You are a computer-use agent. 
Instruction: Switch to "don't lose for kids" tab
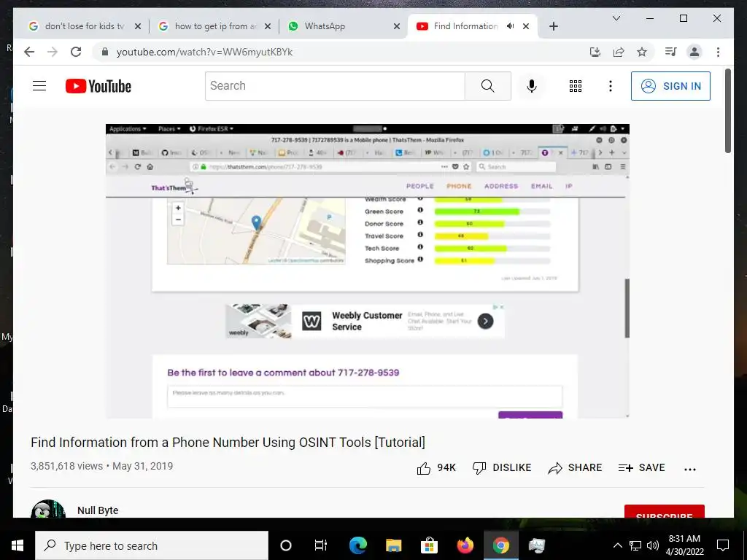(x=85, y=26)
